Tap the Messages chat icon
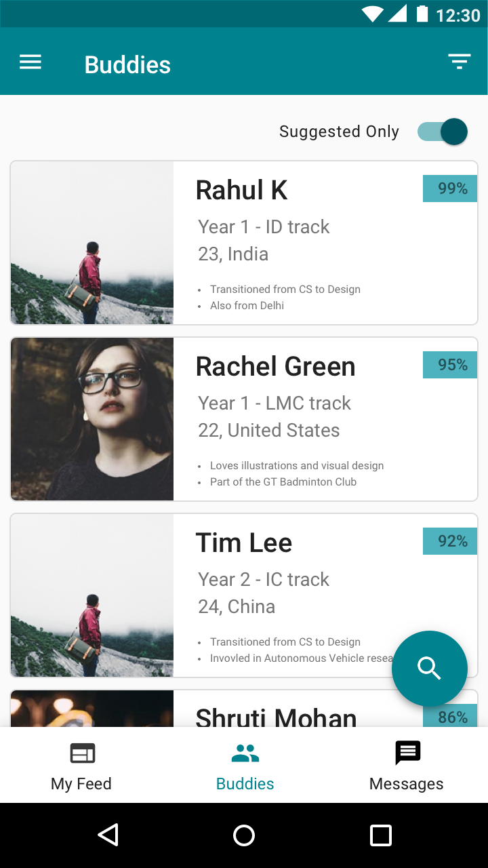Viewport: 488px width, 868px height. click(407, 753)
